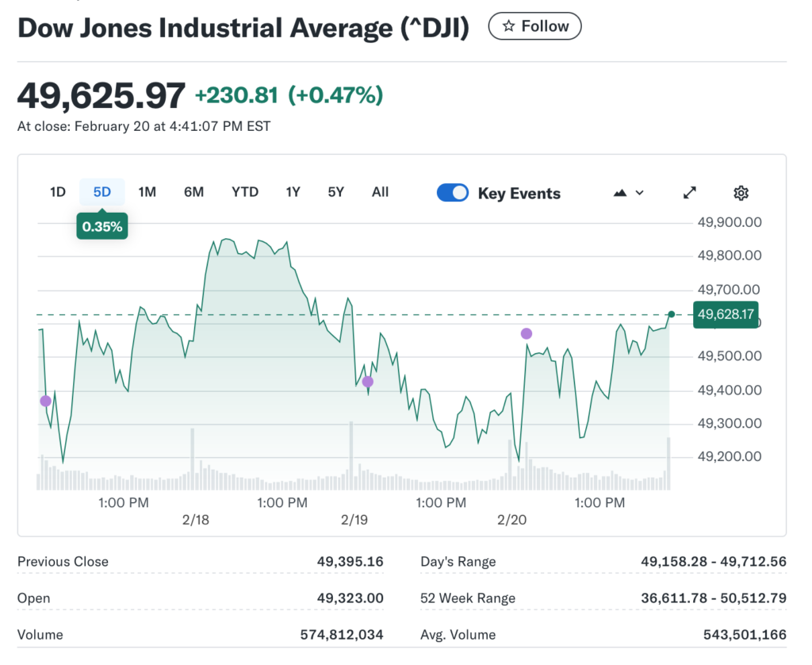
Task: Select the leftmost purple event dot
Action: [45, 401]
